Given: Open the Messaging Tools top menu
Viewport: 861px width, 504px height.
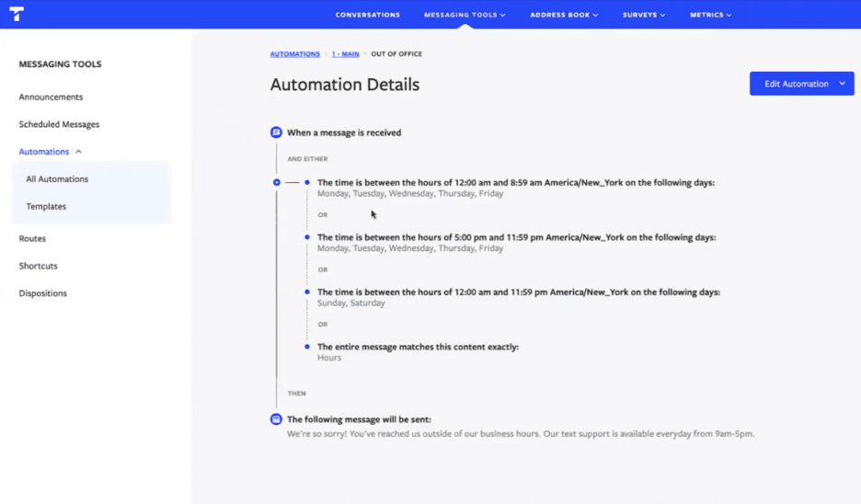Looking at the screenshot, I should (x=465, y=15).
